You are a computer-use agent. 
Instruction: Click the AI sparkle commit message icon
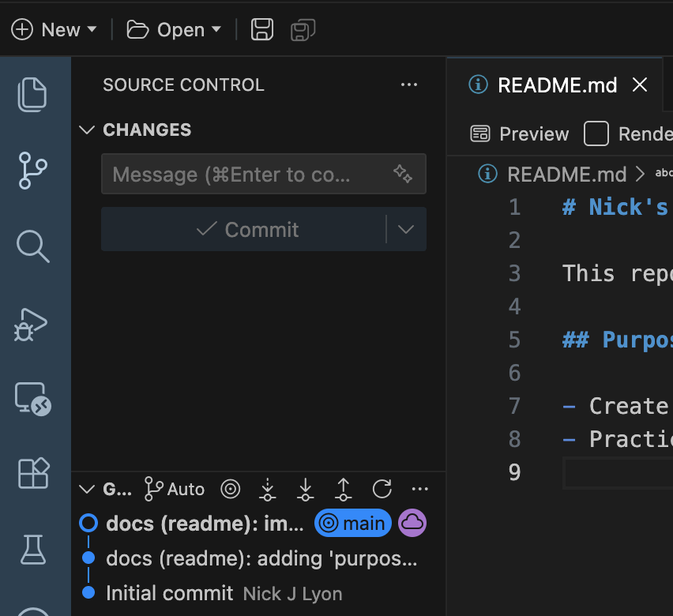tap(403, 175)
